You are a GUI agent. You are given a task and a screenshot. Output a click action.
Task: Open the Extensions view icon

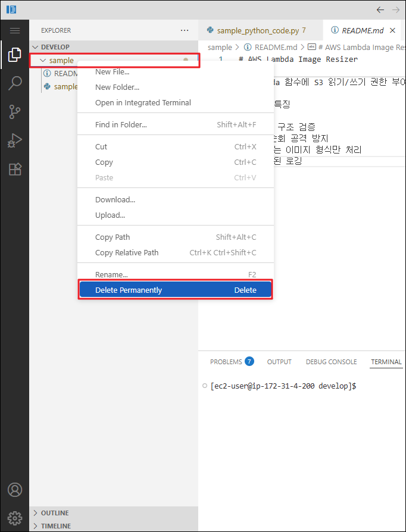coord(15,169)
